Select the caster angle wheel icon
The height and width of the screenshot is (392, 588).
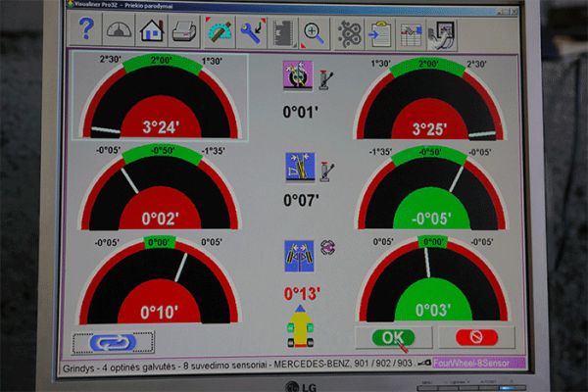(x=295, y=73)
